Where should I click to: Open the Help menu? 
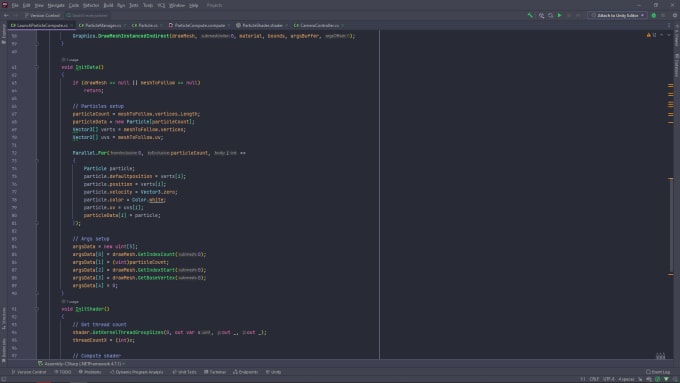pos(194,5)
